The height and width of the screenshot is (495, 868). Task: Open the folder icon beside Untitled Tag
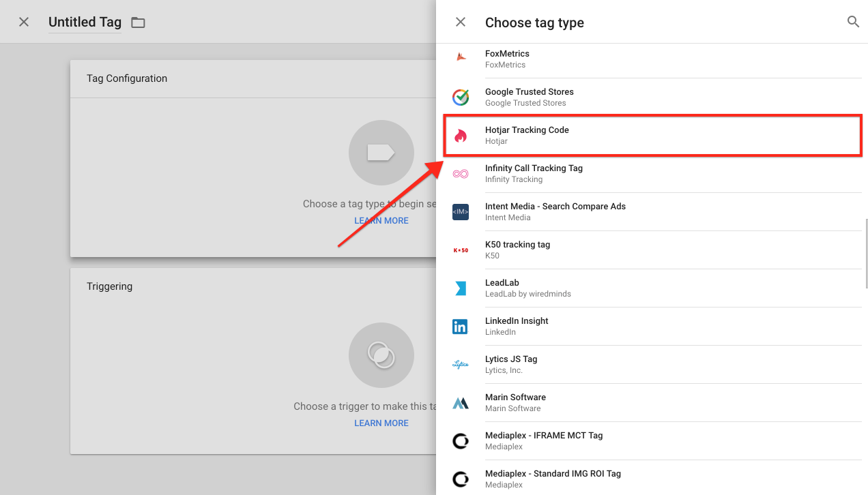(x=138, y=22)
